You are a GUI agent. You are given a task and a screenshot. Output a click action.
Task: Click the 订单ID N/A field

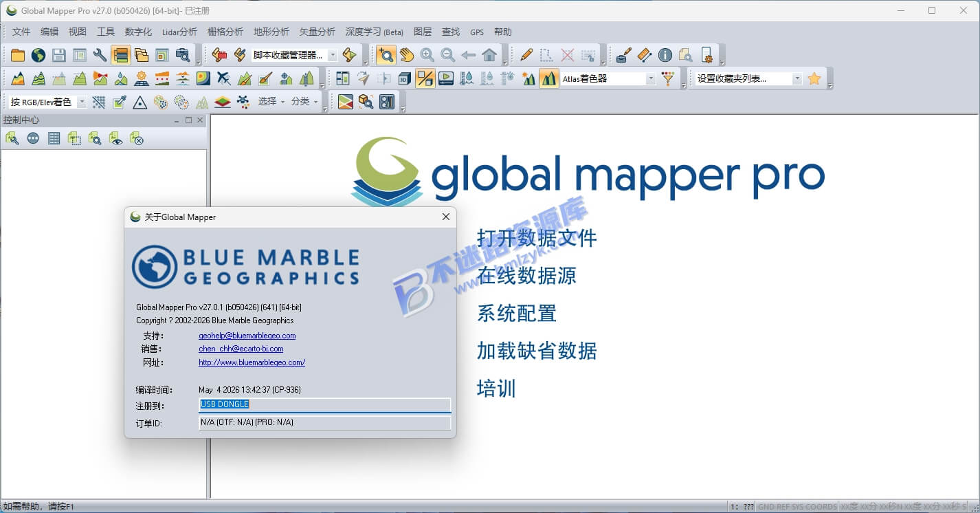[x=324, y=422]
